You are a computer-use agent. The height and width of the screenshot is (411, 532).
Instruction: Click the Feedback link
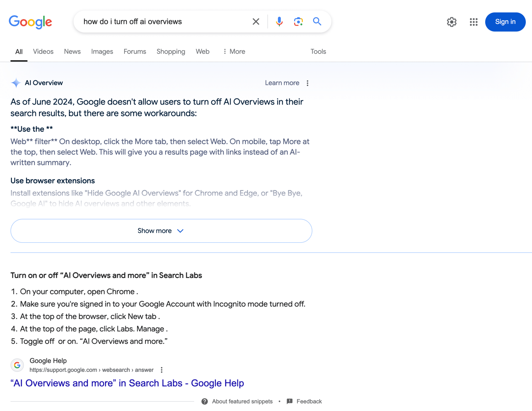coord(309,401)
